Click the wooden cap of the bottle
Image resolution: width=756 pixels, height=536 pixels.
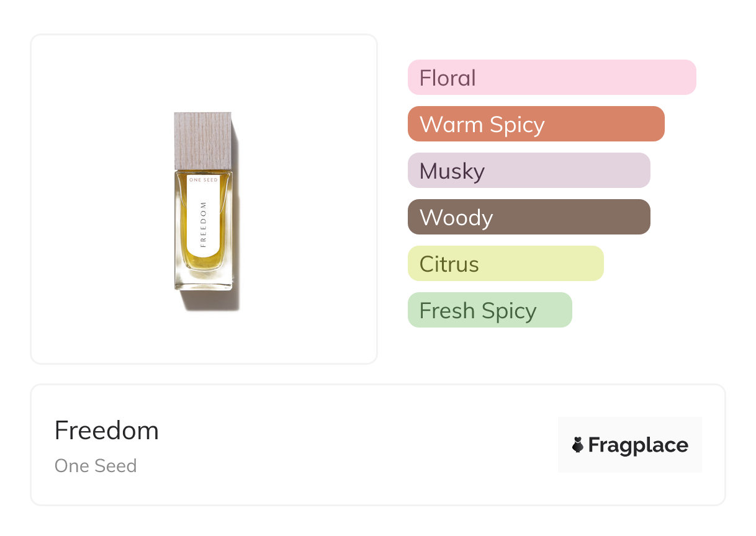203,141
